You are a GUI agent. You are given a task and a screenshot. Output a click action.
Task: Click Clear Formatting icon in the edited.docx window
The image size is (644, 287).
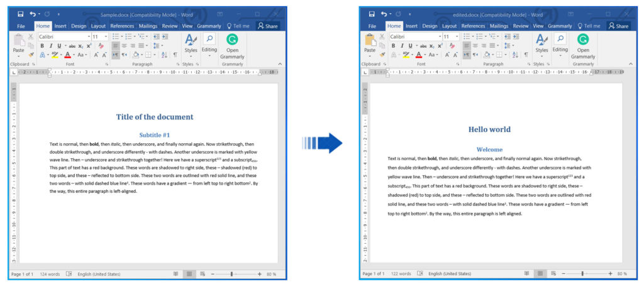point(452,46)
